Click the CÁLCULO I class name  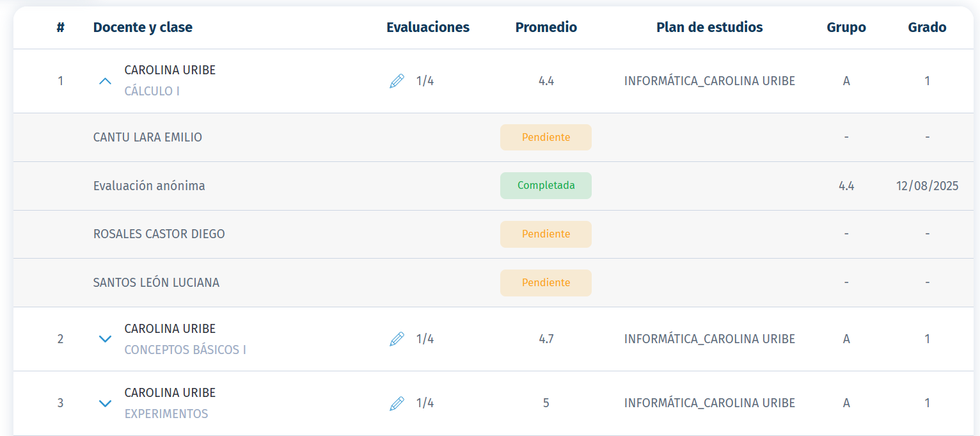pos(152,92)
